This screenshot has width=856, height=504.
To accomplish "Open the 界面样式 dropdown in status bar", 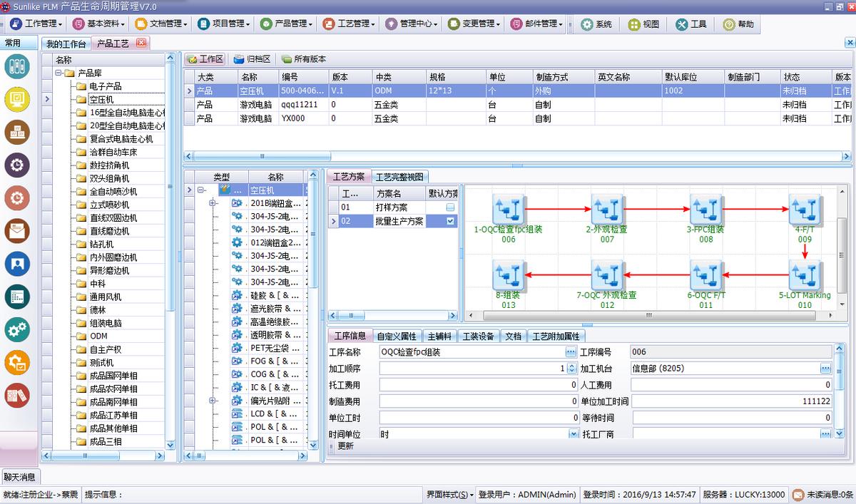I will point(450,494).
